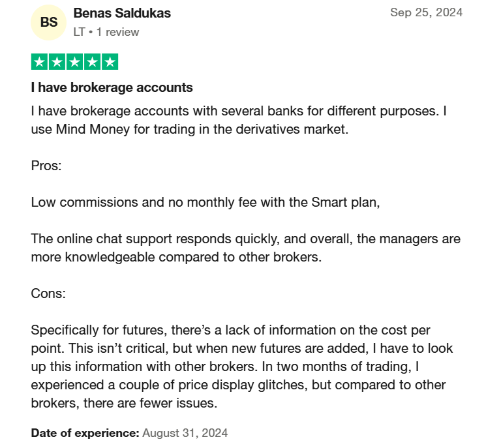Click the Sep 25, 2024 review date
This screenshot has width=501, height=448.
tap(426, 12)
